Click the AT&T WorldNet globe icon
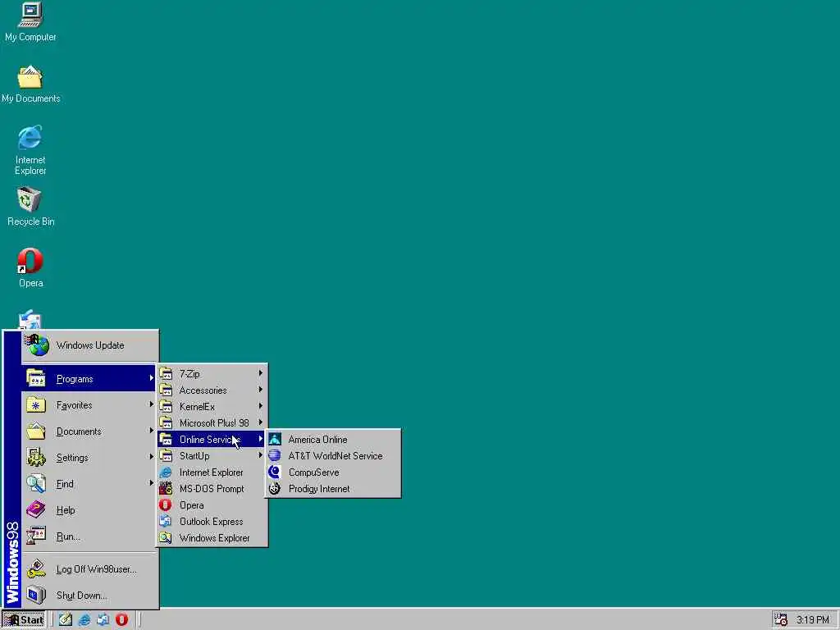This screenshot has width=840, height=630. 275,456
